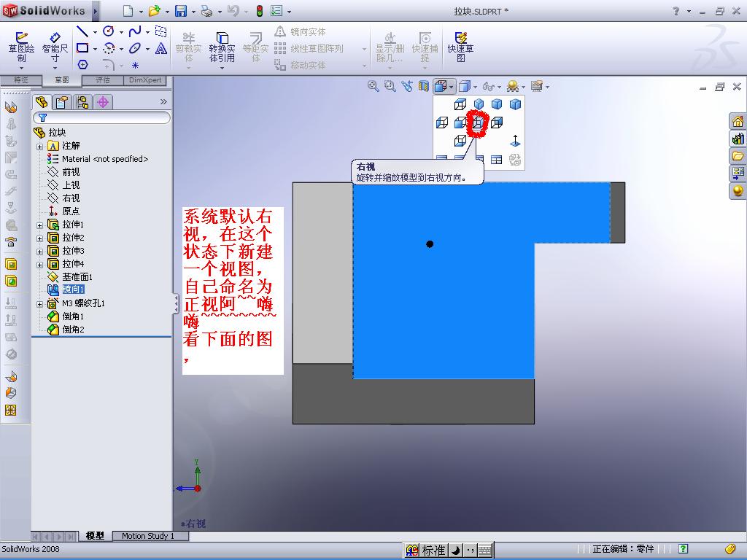Viewport: 747px width, 560px height.
Task: Open the DimXpertManager tab icon
Action: click(102, 102)
